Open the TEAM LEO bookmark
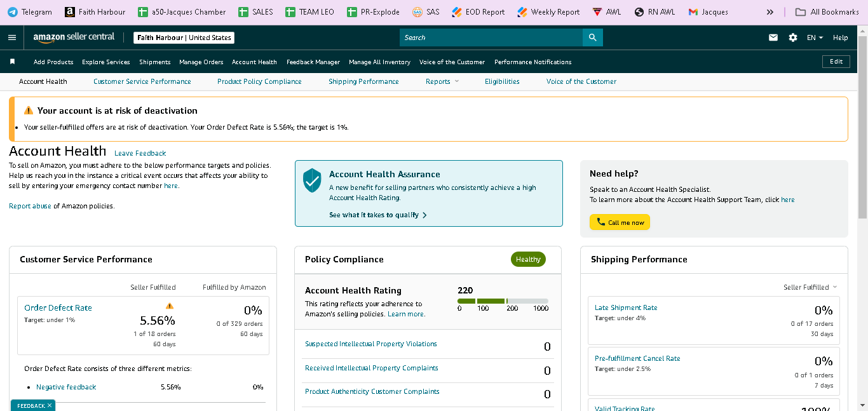Image resolution: width=868 pixels, height=411 pixels. pyautogui.click(x=310, y=12)
